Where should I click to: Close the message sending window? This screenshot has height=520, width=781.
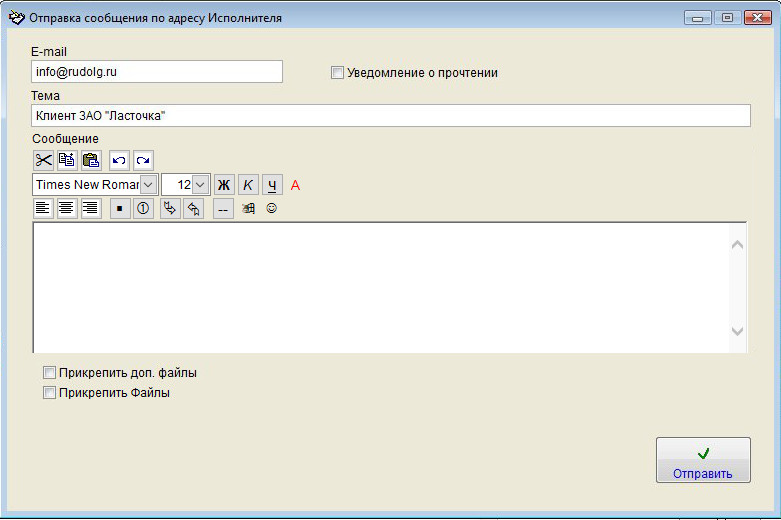758,18
